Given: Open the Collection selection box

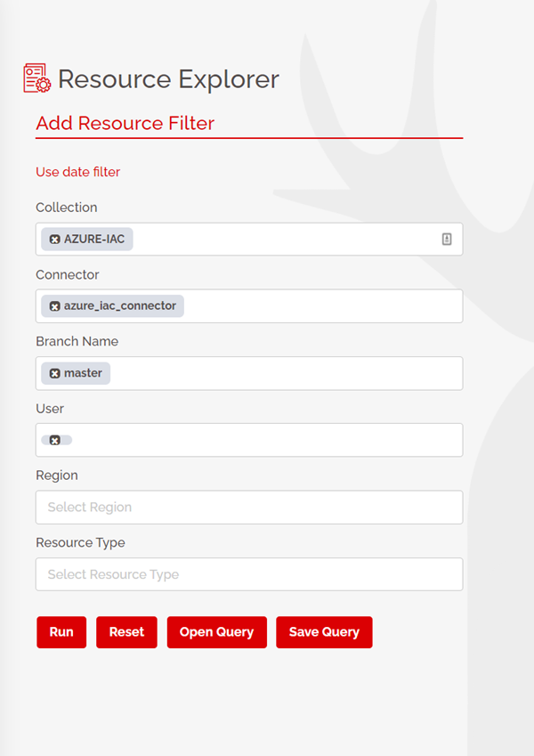Looking at the screenshot, I should (285, 240).
